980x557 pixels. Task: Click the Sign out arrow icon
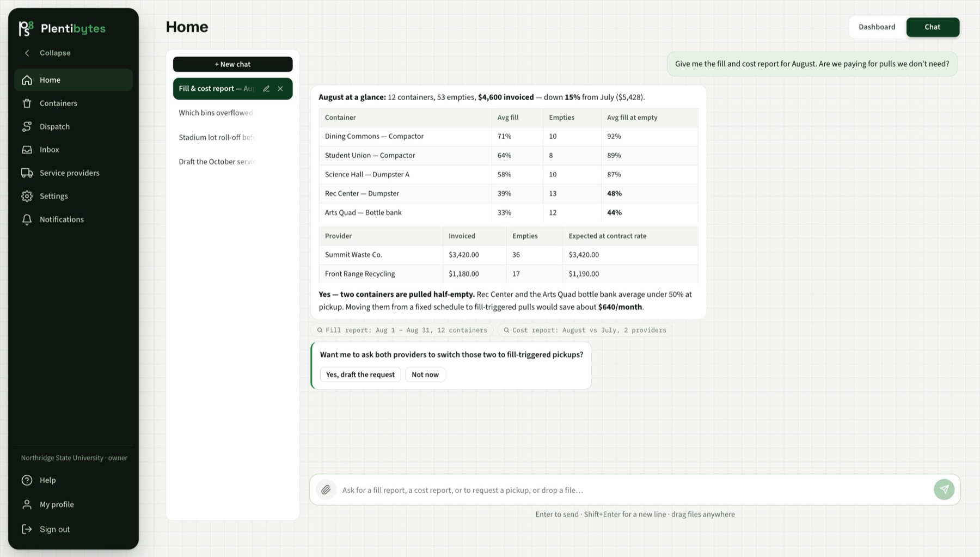(27, 529)
